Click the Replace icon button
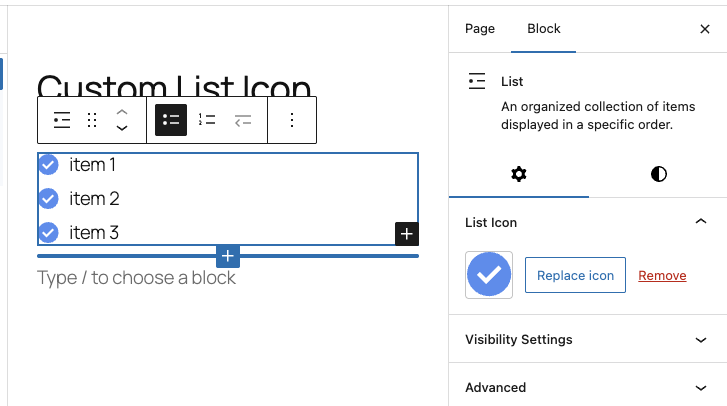 point(575,275)
